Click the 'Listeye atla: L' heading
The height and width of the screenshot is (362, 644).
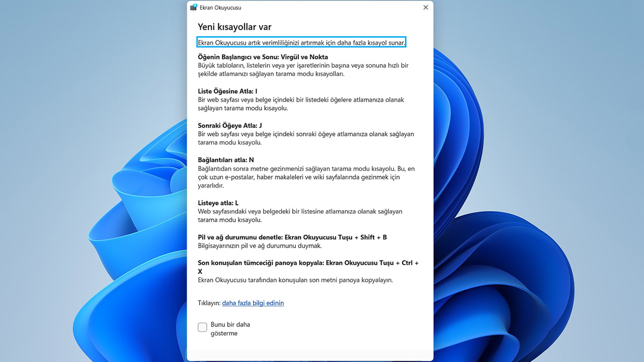pos(218,203)
